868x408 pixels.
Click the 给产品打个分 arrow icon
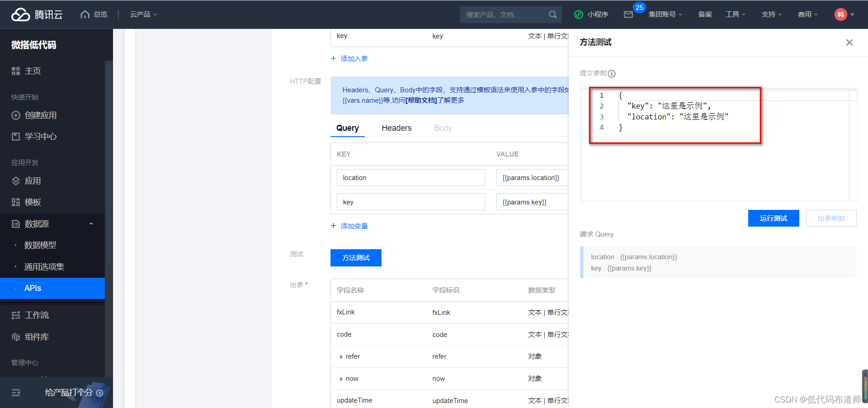click(99, 393)
